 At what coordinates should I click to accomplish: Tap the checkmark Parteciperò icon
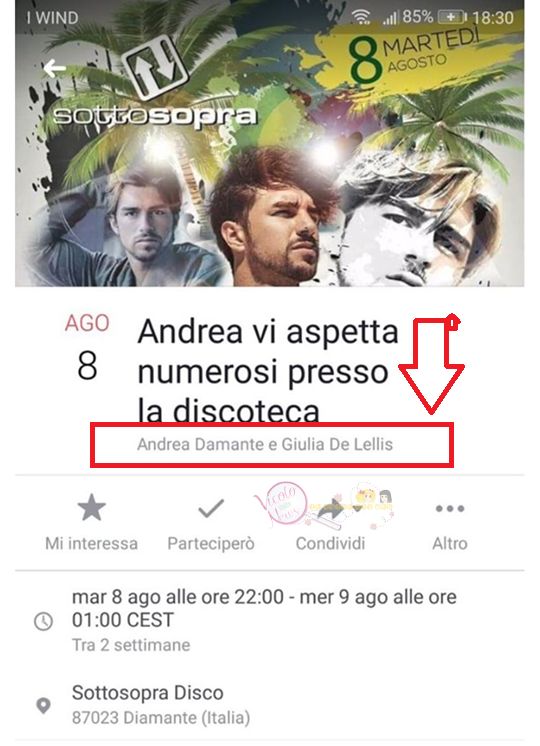(x=211, y=508)
